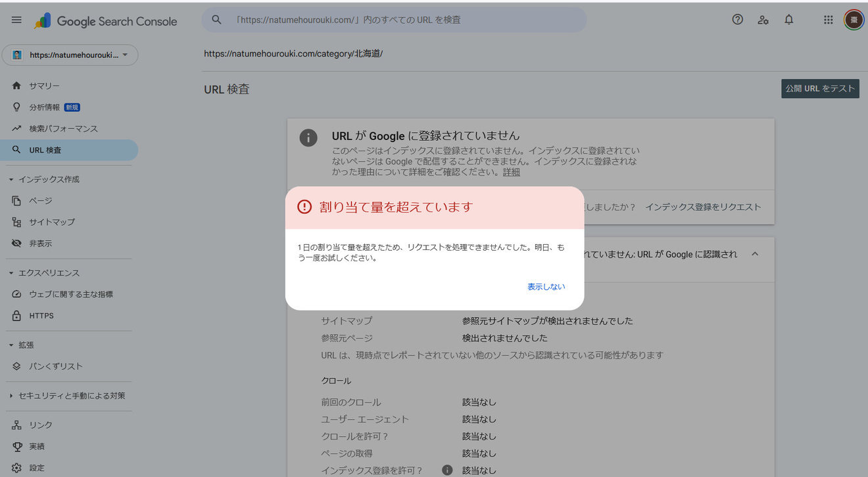The height and width of the screenshot is (477, 868).
Task: Click the info icon beside URL が Google に登録されていません
Action: pyautogui.click(x=307, y=138)
